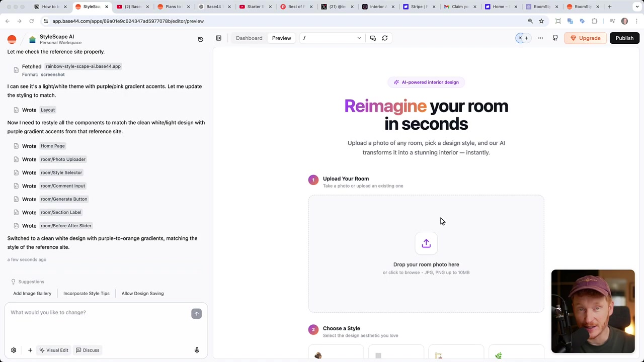Click the Upgrade button
This screenshot has height=362, width=644.
585,38
